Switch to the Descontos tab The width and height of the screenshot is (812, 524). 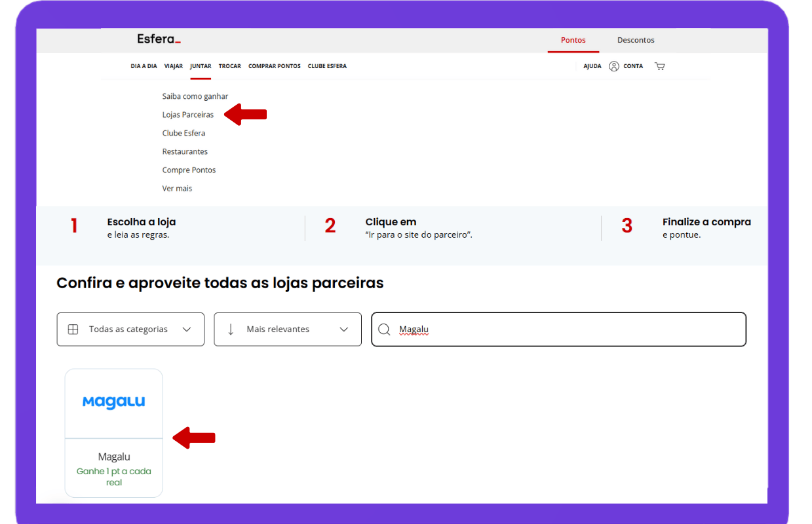[635, 40]
